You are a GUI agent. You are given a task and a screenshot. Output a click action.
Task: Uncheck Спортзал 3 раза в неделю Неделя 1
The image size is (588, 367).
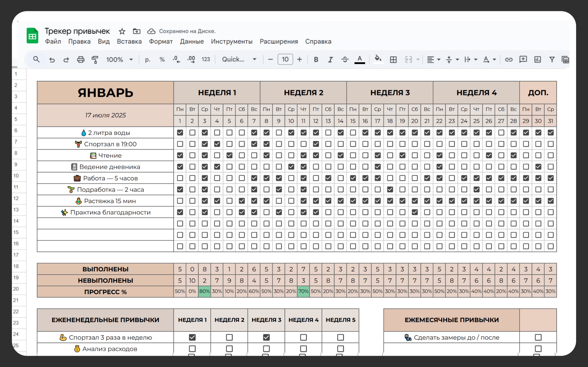click(192, 337)
